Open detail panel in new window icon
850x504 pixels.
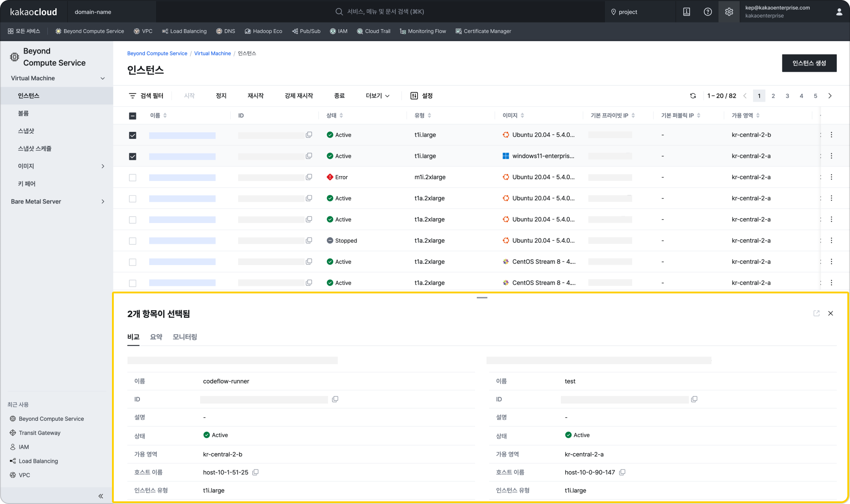(x=816, y=313)
